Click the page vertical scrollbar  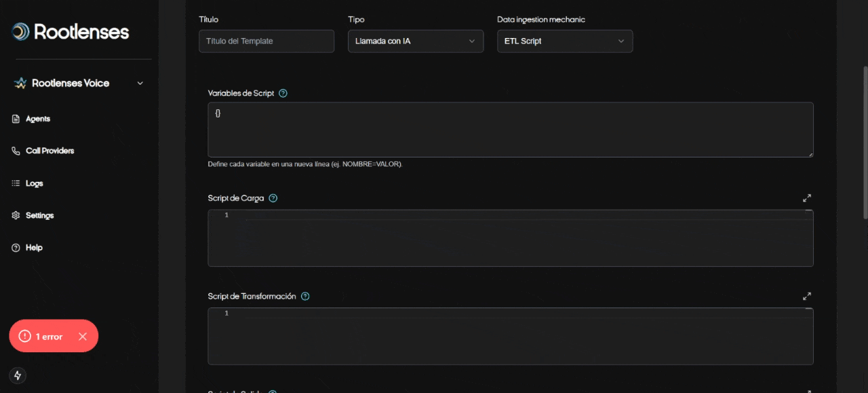pyautogui.click(x=864, y=143)
